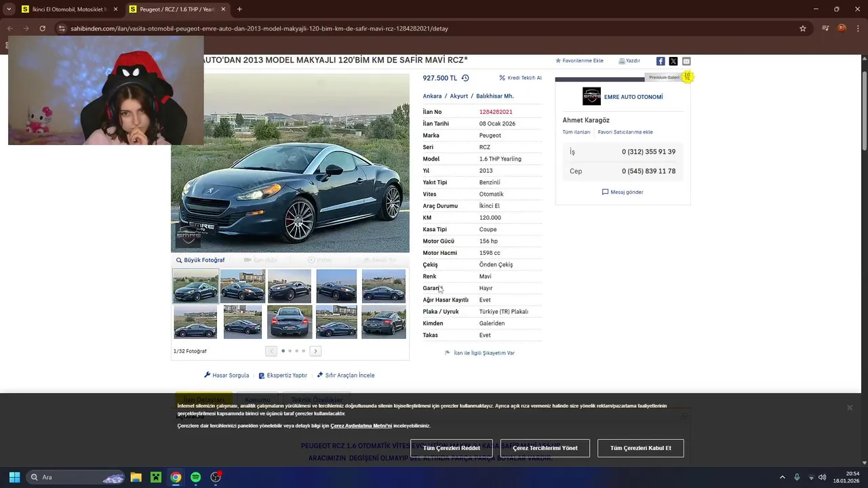
Task: Report listing via İlan ile İlgili Şikayetim Var
Action: coord(479,353)
